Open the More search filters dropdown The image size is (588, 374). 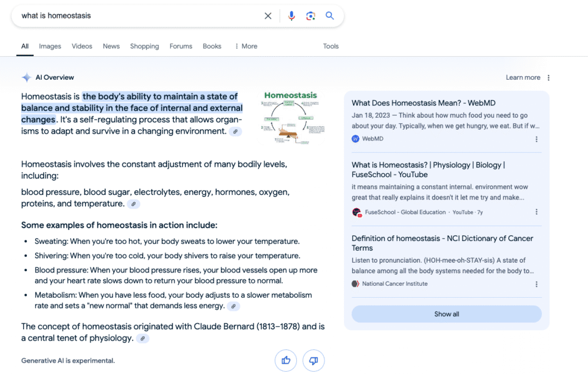pos(246,46)
